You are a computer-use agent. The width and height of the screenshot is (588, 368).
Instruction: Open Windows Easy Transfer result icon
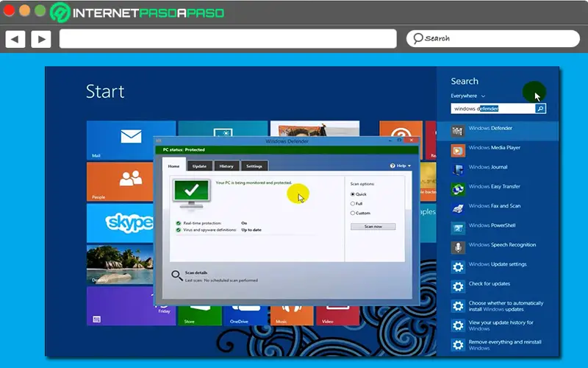point(457,189)
